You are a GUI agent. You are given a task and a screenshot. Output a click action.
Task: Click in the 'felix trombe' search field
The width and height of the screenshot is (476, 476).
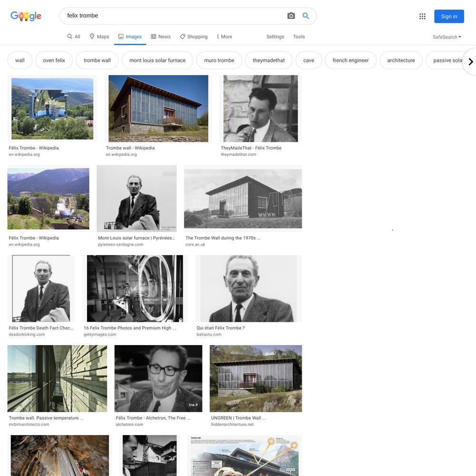[173, 16]
